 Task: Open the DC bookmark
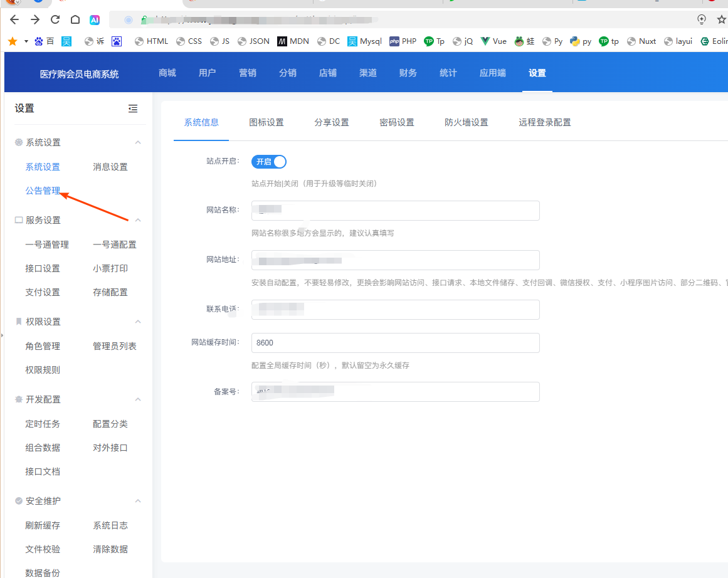click(x=329, y=41)
